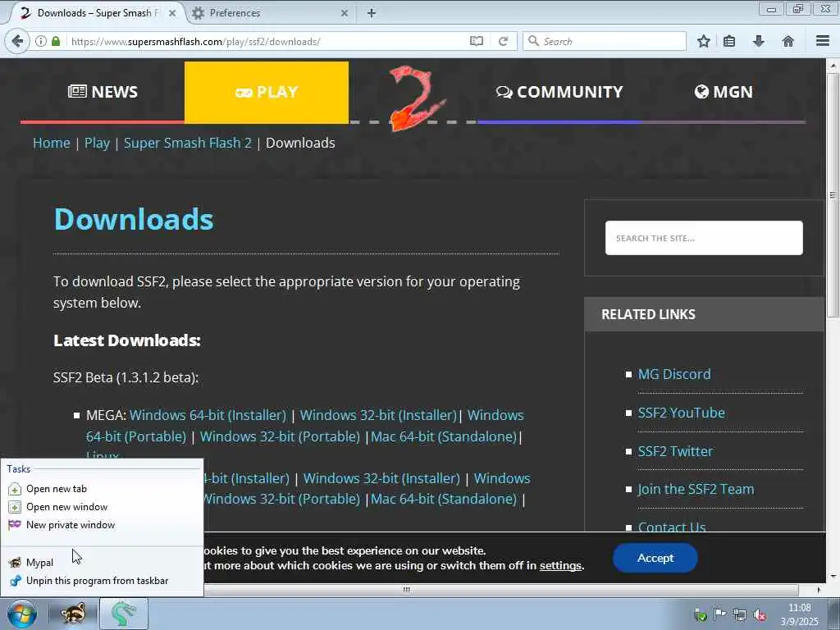Open the downloads arrow icon in the toolbar
Image resolution: width=840 pixels, height=630 pixels.
click(759, 41)
